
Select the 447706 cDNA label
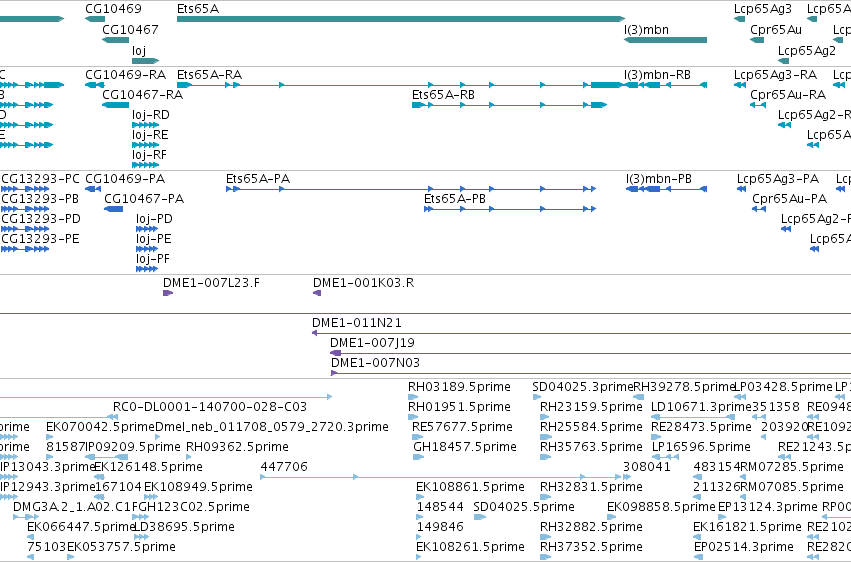pos(284,467)
